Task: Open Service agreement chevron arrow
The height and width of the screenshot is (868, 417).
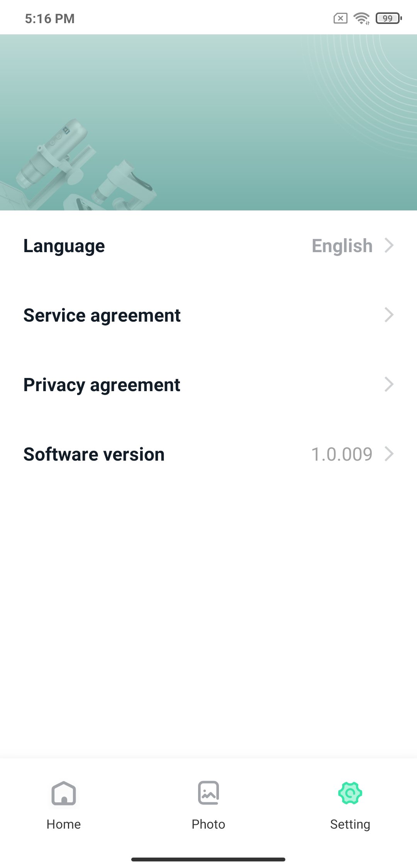Action: point(389,315)
